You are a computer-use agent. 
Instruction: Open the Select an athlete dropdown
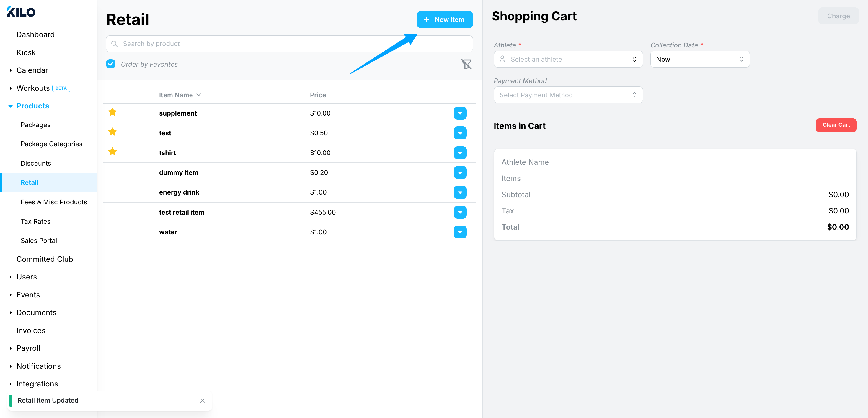click(568, 59)
